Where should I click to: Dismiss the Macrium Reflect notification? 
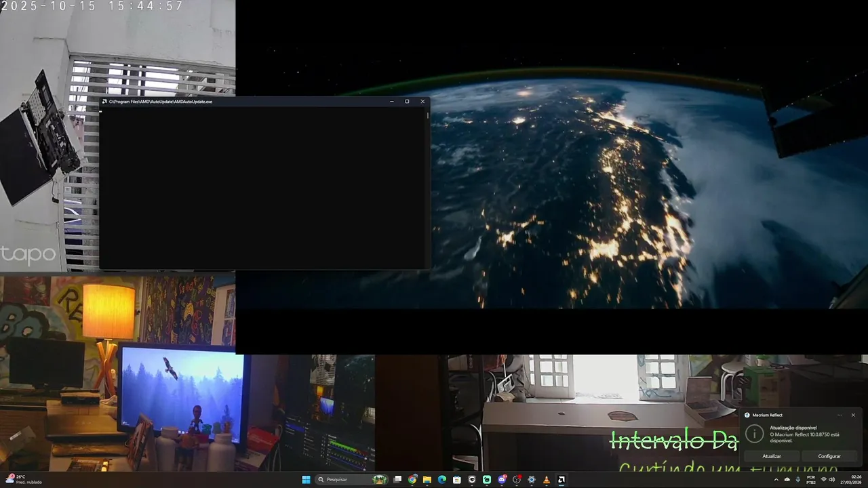pos(853,415)
